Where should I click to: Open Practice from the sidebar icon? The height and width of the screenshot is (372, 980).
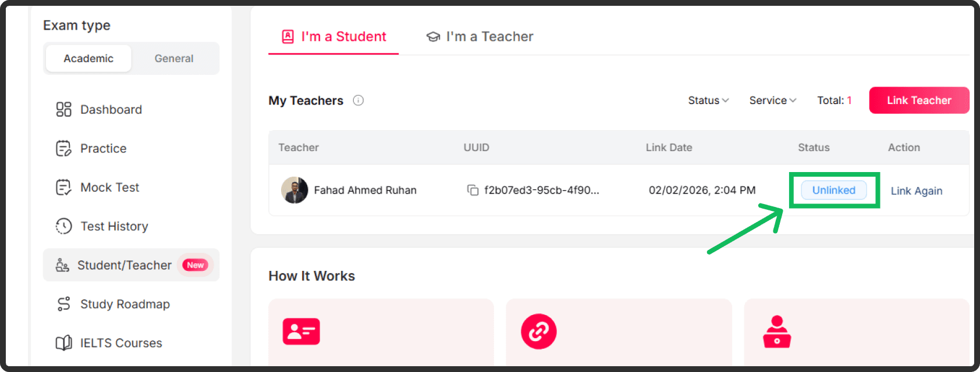click(63, 148)
